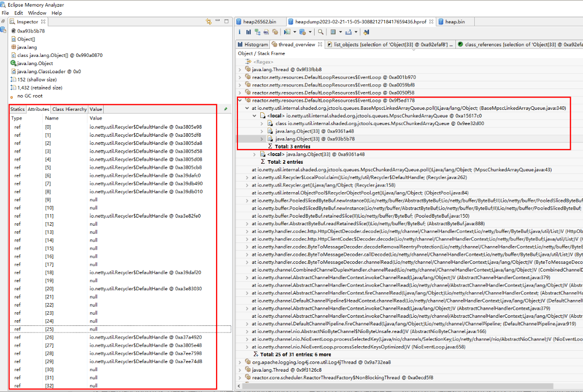Click the Name column header in Inspector
The height and width of the screenshot is (392, 583).
tap(52, 118)
